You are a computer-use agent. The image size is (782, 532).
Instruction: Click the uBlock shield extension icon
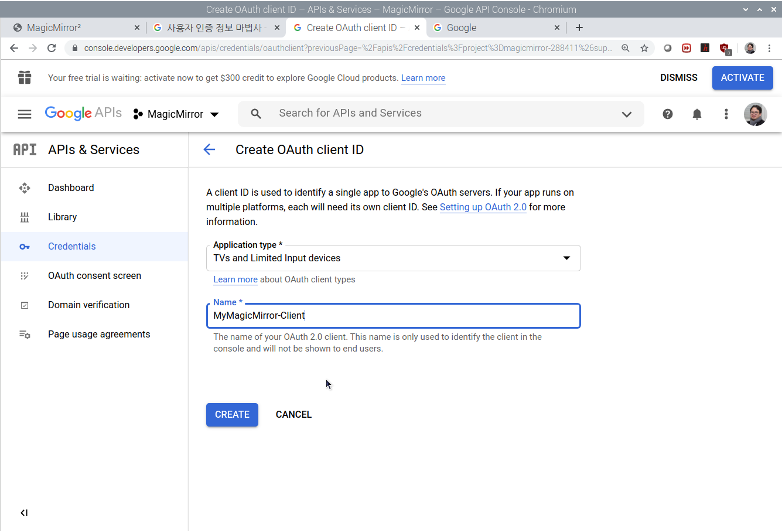(725, 49)
